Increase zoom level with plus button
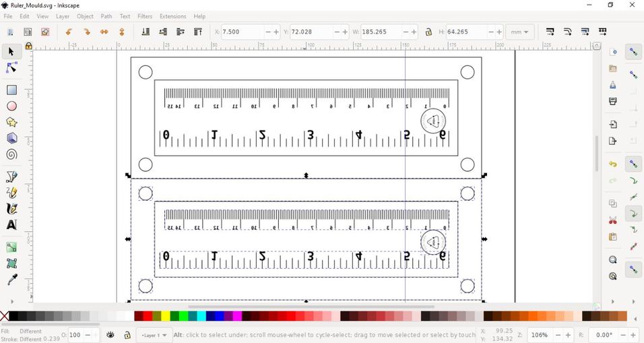The image size is (644, 343). [x=568, y=335]
